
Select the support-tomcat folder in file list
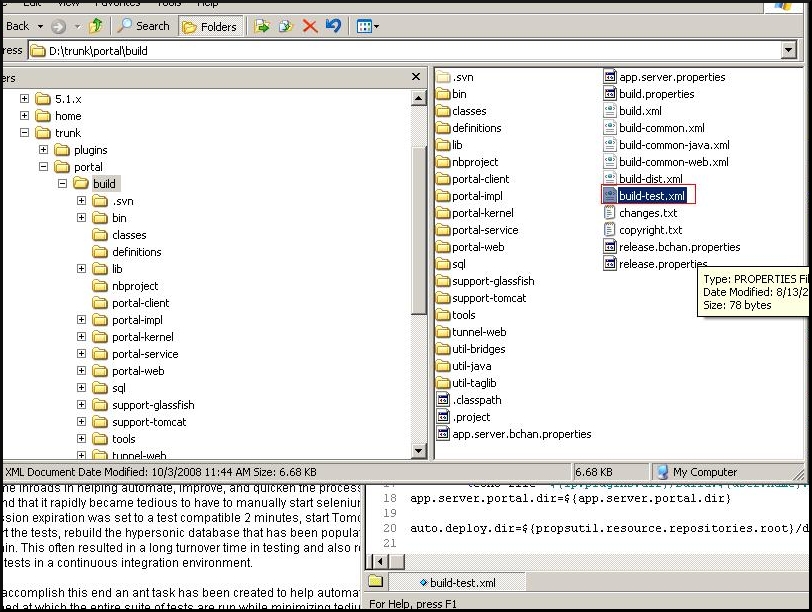(x=488, y=298)
